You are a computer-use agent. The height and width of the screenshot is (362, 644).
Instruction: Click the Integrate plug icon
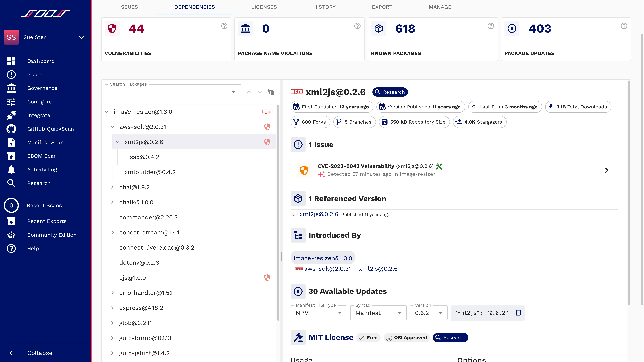(11, 115)
